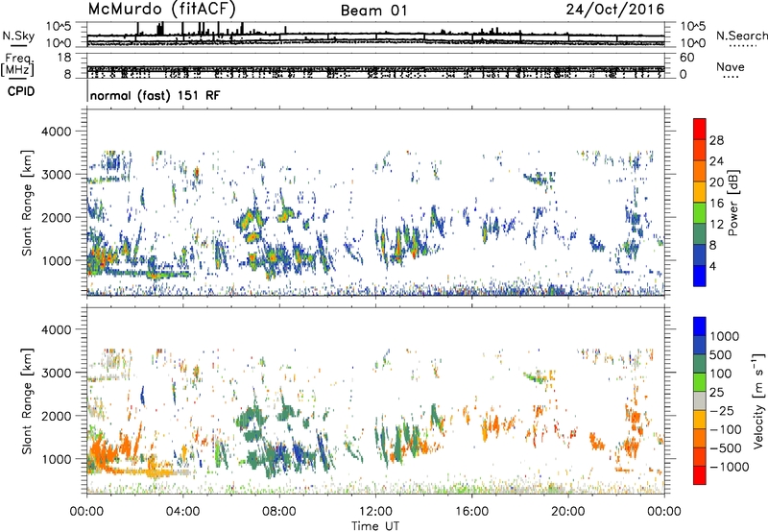Click the Beam 01 heading
Viewport: 768px width, 532px height.
pos(373,11)
